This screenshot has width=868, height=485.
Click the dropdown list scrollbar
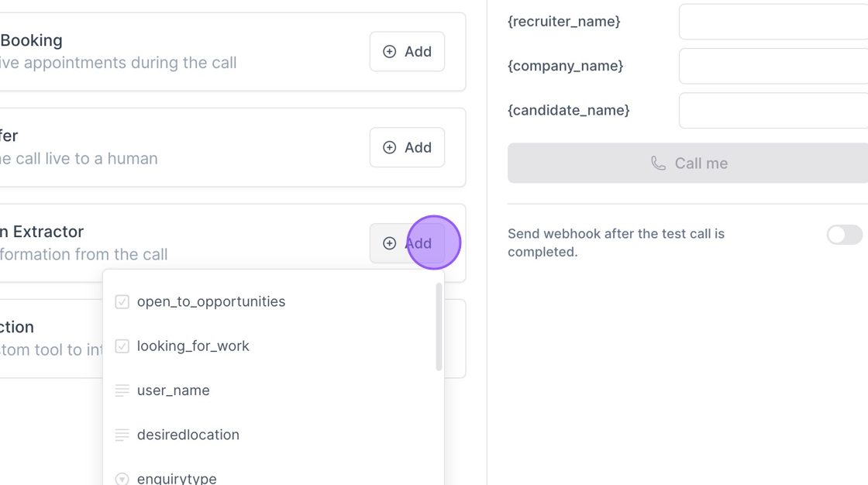(439, 327)
